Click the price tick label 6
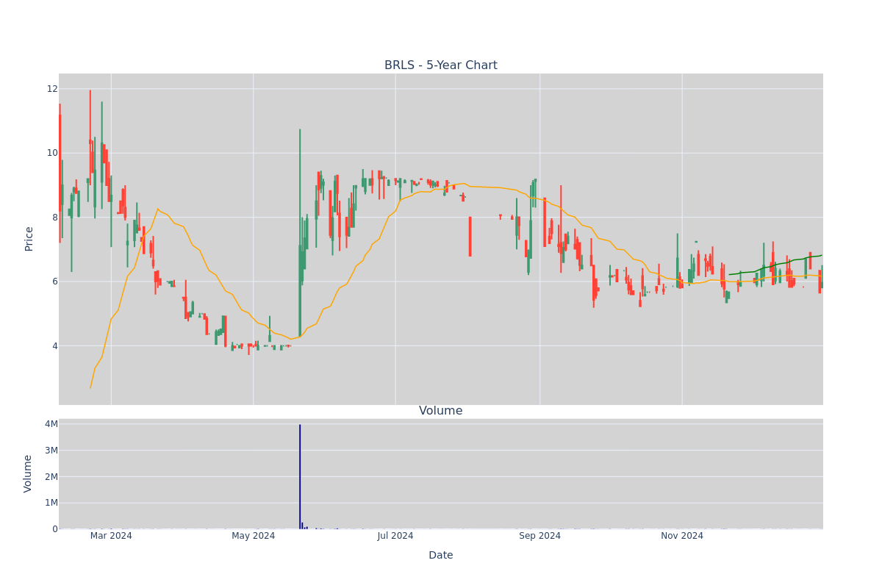 [x=54, y=282]
